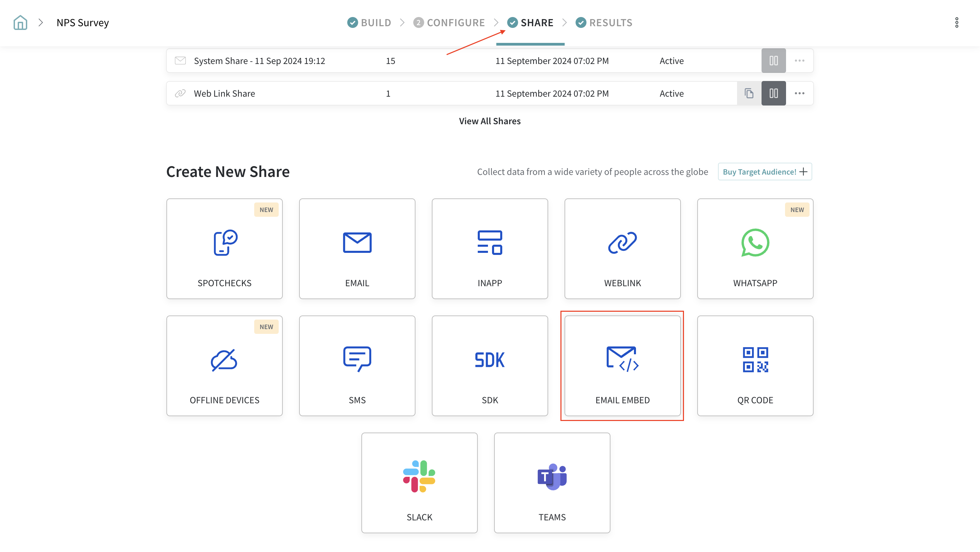The width and height of the screenshot is (980, 552).
Task: Select the QR Code share option
Action: [755, 366]
